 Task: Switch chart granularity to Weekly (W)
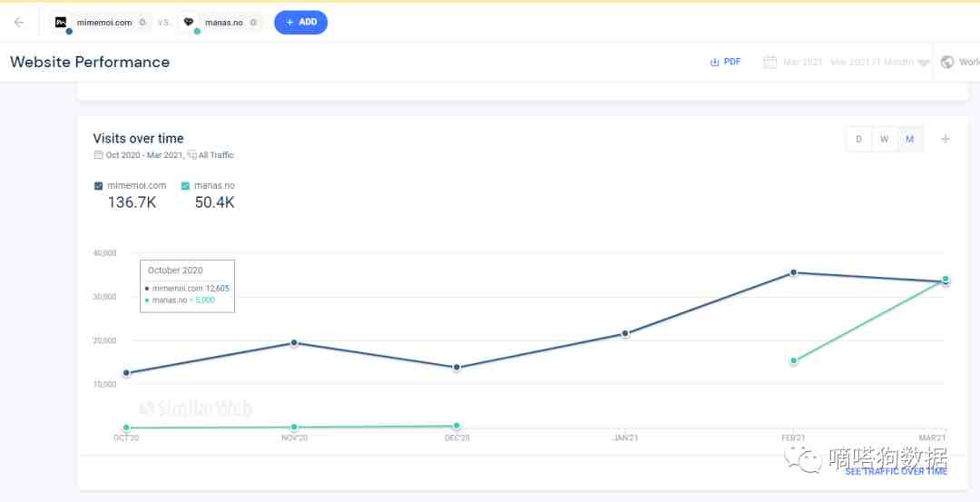[x=885, y=139]
